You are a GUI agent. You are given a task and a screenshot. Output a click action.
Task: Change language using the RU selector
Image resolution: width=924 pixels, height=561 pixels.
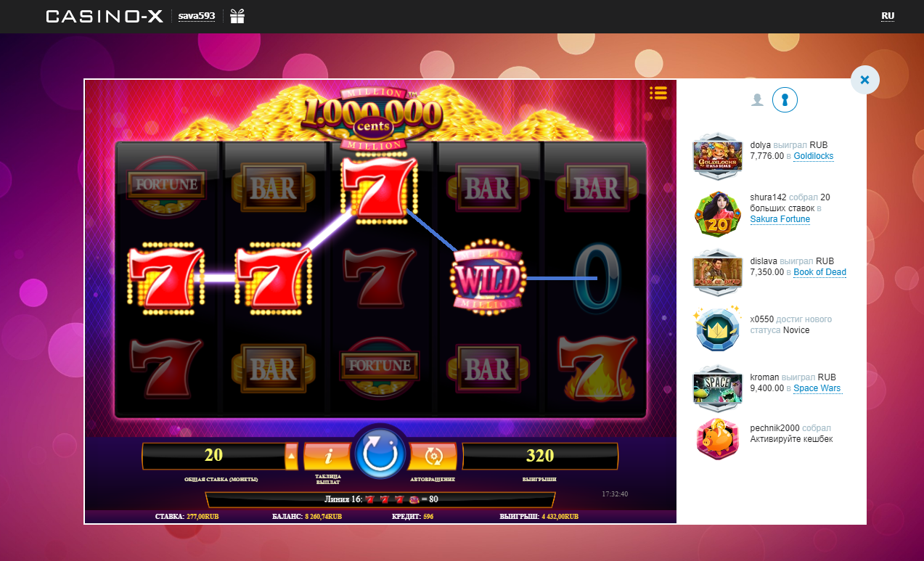(888, 16)
